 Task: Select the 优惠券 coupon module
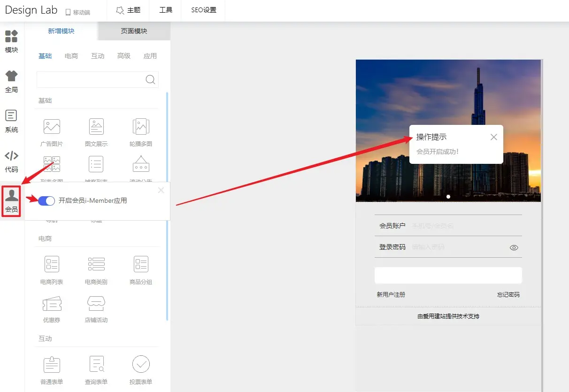tap(52, 307)
